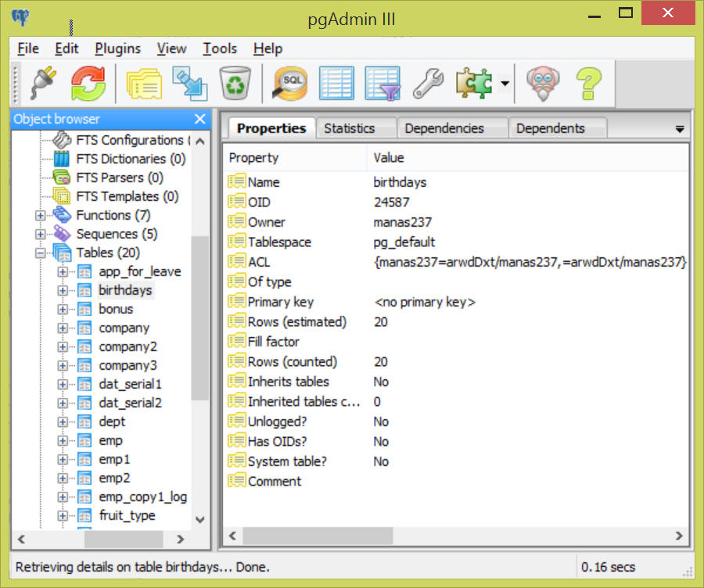Open the SQL query tool icon
704x588 pixels.
[x=290, y=83]
